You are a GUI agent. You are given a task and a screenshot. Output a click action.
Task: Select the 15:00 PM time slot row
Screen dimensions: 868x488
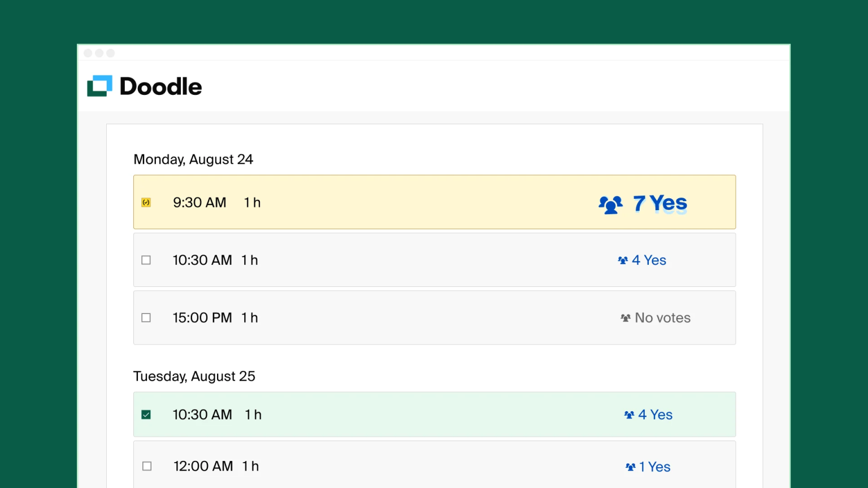tap(396, 317)
